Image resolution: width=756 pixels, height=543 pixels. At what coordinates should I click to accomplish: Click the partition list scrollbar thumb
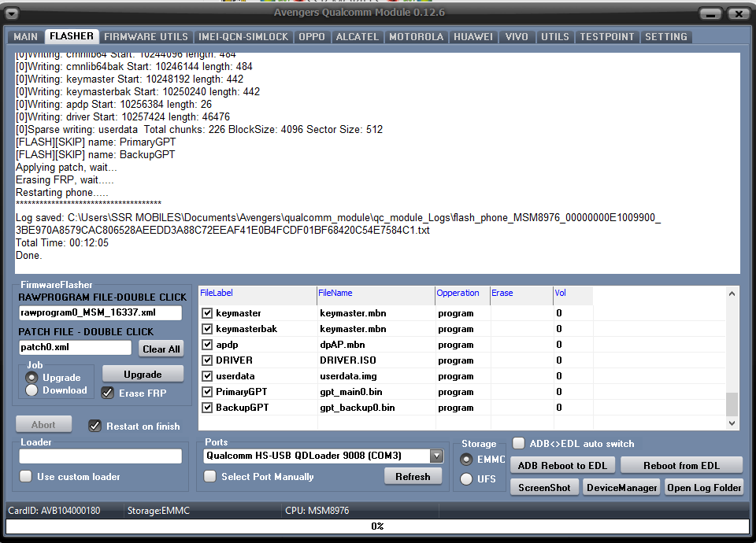[x=732, y=404]
